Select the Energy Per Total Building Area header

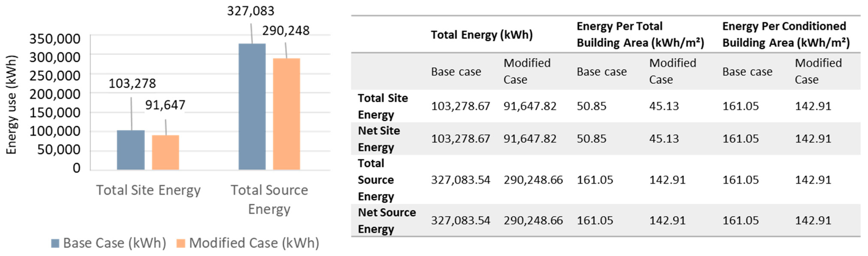point(640,35)
